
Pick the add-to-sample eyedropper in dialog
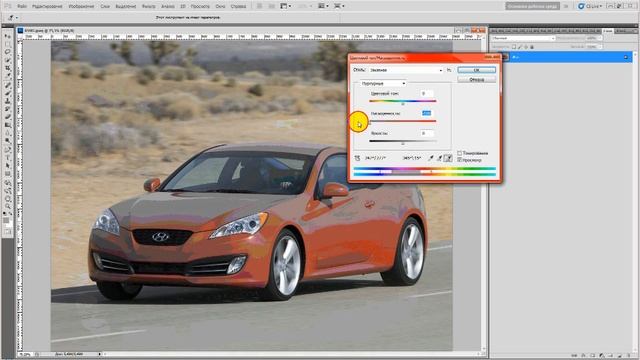439,158
